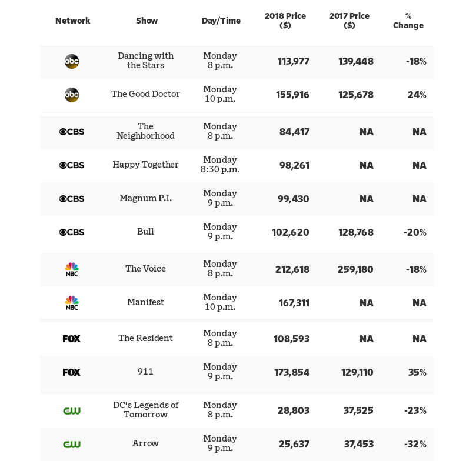Select the show name Magnum P.I.

click(x=145, y=198)
